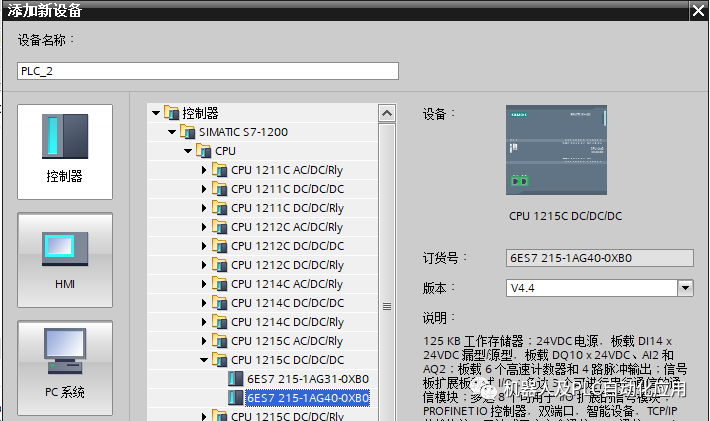Expand CPU 1214C DC/DC/Rly
Viewport: 710px width, 421px height.
click(x=204, y=322)
